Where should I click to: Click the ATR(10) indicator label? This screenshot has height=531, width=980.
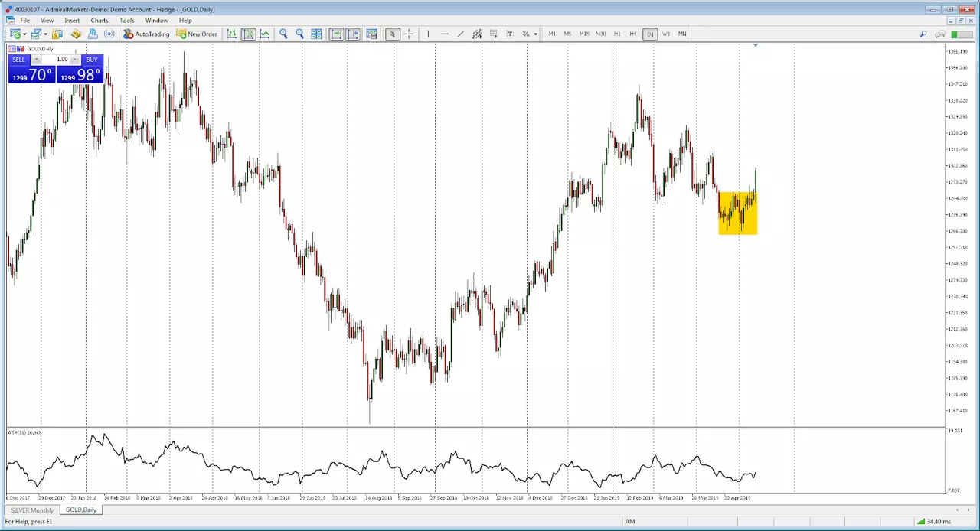[24, 433]
